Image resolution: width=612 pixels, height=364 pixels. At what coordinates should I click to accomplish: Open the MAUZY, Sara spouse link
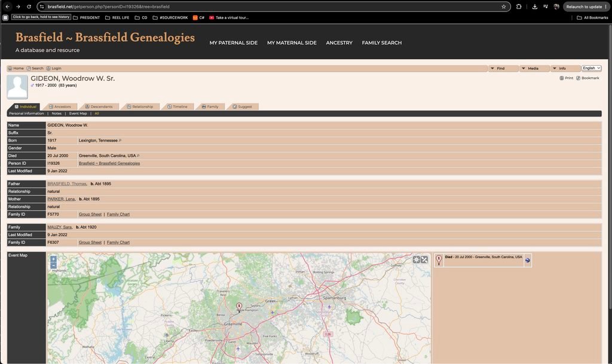pyautogui.click(x=60, y=227)
